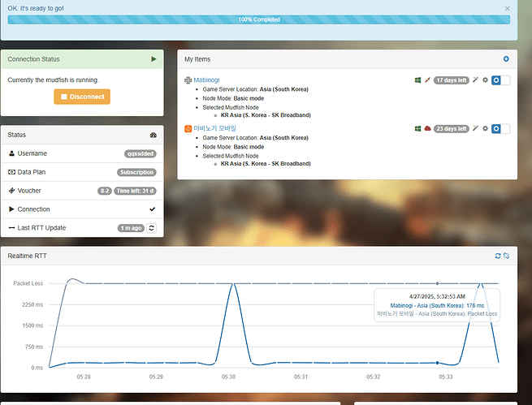Click the '05:28' time axis label
The height and width of the screenshot is (405, 532).
[84, 377]
